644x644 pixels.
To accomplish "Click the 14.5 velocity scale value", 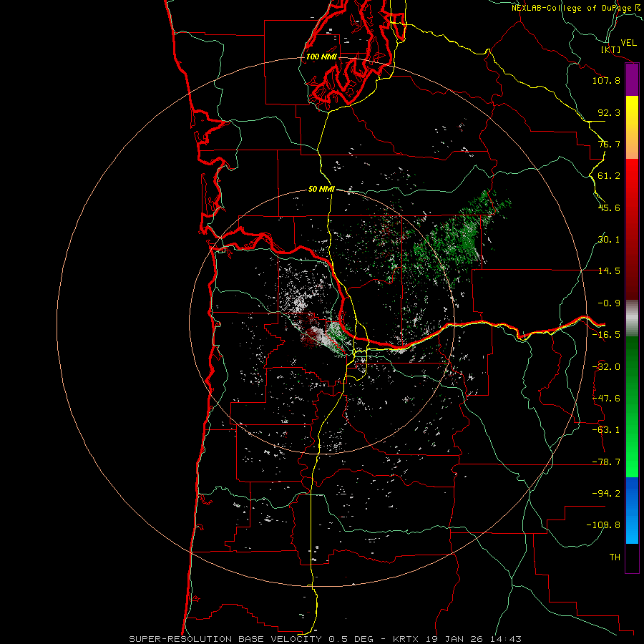I will coord(609,271).
